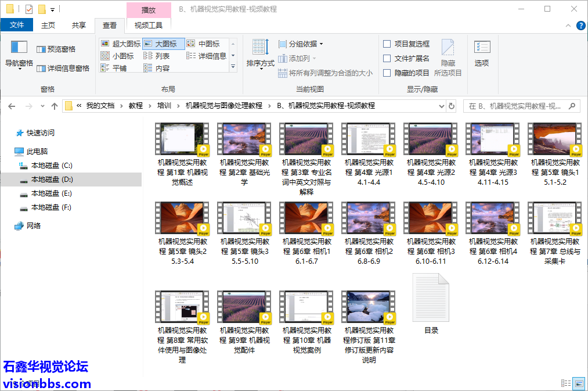Click the help question mark icon
588x391 pixels.
580,26
